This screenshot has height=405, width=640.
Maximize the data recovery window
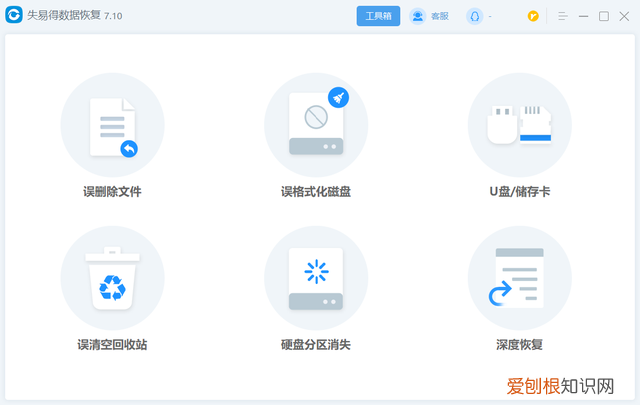(604, 16)
